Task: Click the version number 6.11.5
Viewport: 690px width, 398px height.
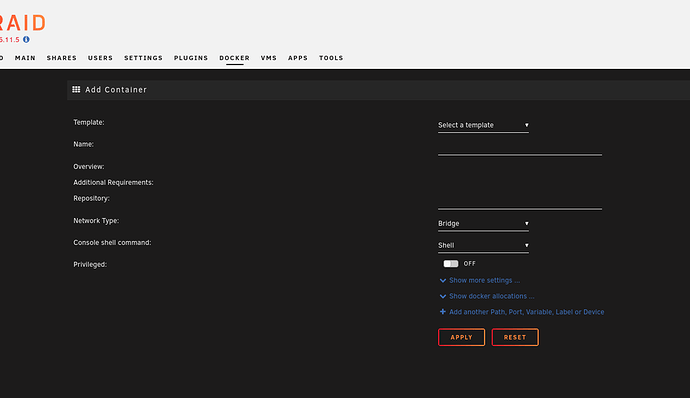Action: [x=10, y=40]
